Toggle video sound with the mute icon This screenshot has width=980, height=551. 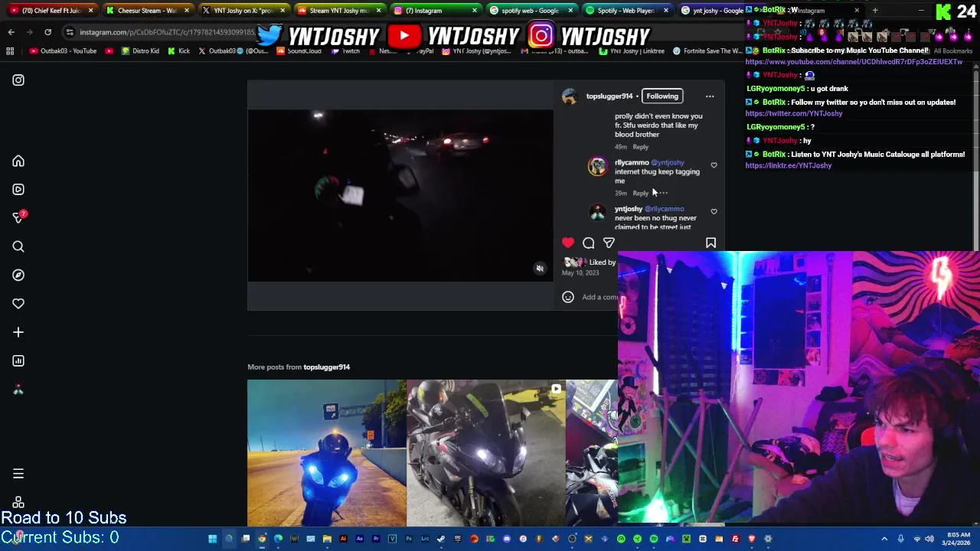[x=540, y=269]
